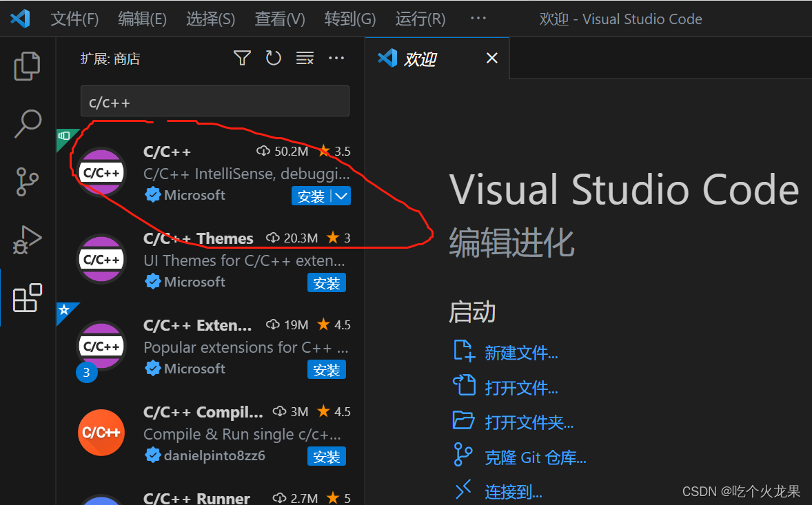Click star rating of C/C++ Themes

click(338, 238)
